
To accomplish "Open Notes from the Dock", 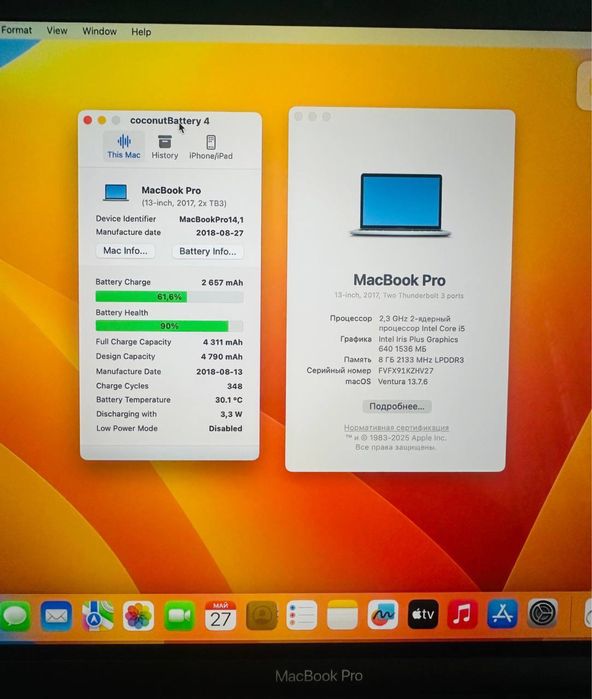I will 342,615.
